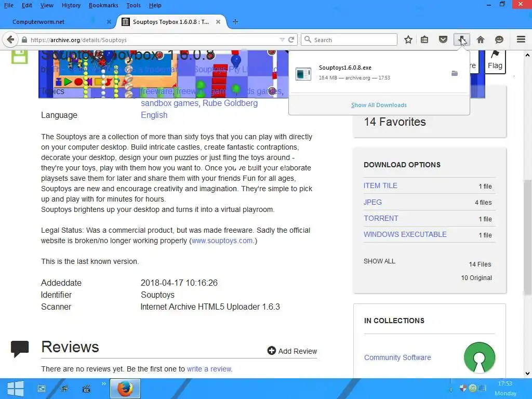Open the first pinned taskbar program icon
Screen dimensions: 532x399
[42, 389]
